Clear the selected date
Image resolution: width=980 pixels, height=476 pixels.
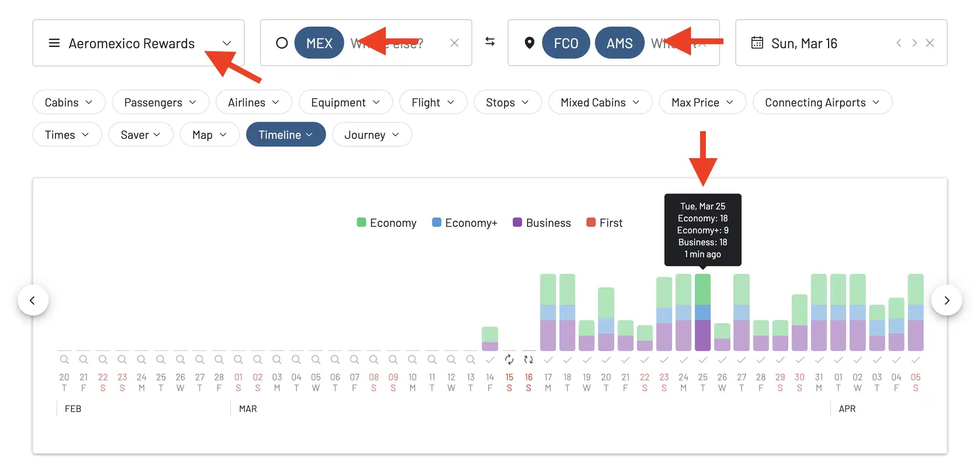click(930, 43)
